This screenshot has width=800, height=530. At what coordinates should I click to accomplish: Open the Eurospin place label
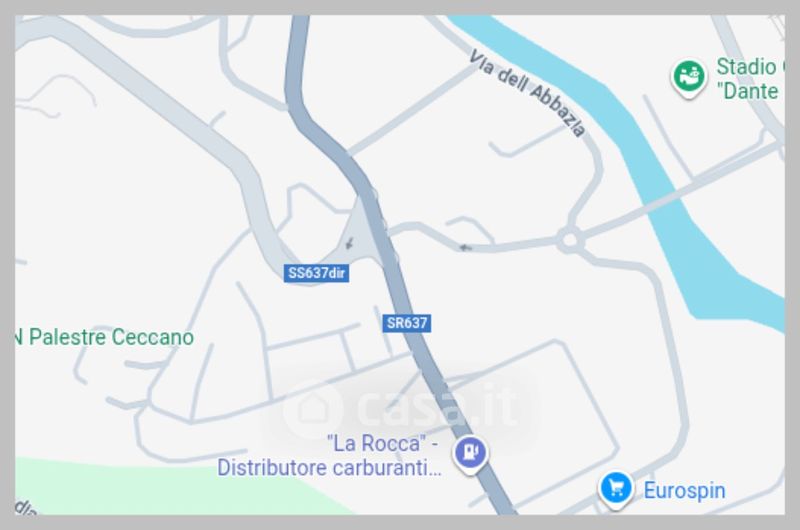pyautogui.click(x=684, y=491)
